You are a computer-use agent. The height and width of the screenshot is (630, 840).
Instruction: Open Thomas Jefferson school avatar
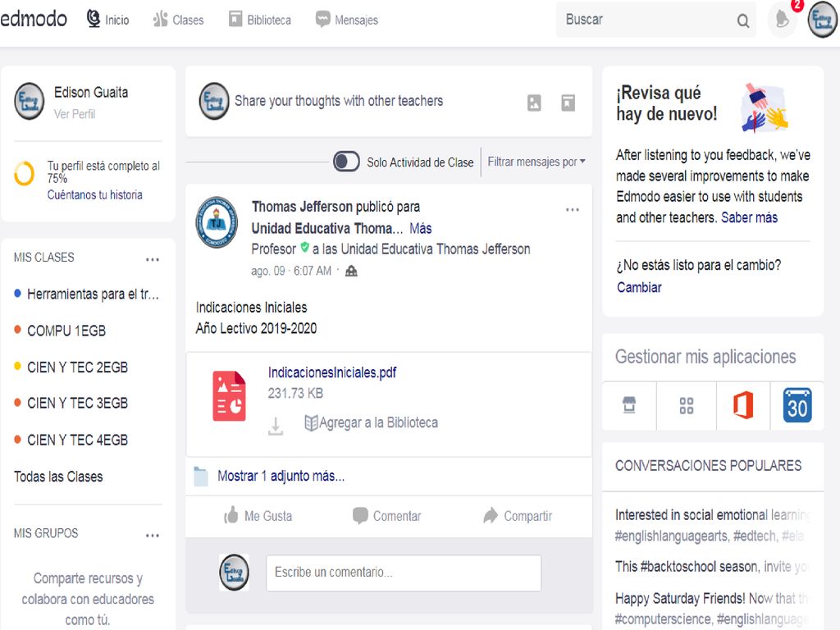click(x=217, y=221)
